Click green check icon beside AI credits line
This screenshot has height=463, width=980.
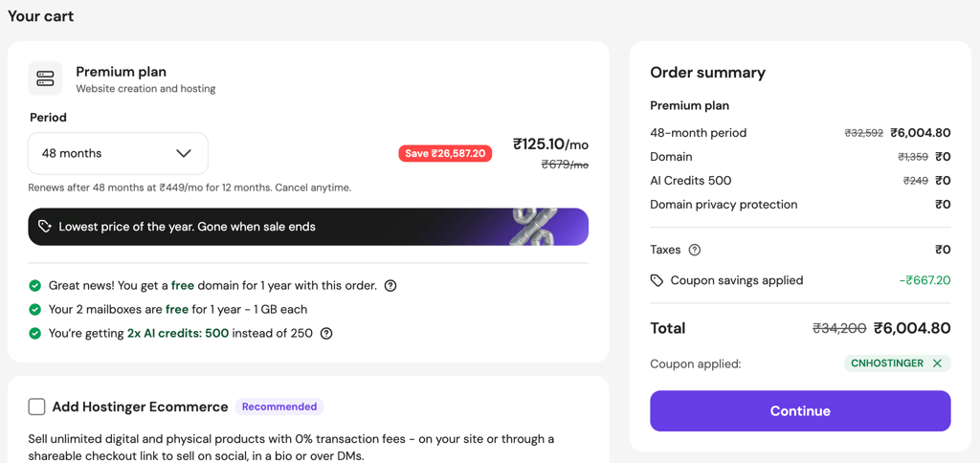pos(35,334)
